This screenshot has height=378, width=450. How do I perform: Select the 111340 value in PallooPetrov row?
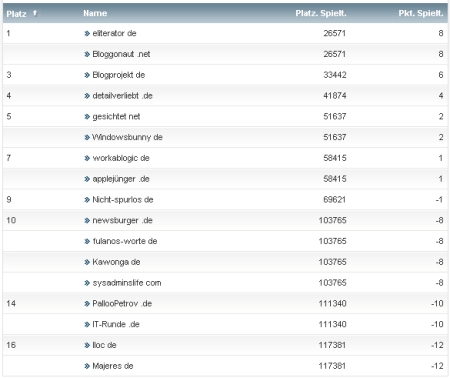point(332,304)
